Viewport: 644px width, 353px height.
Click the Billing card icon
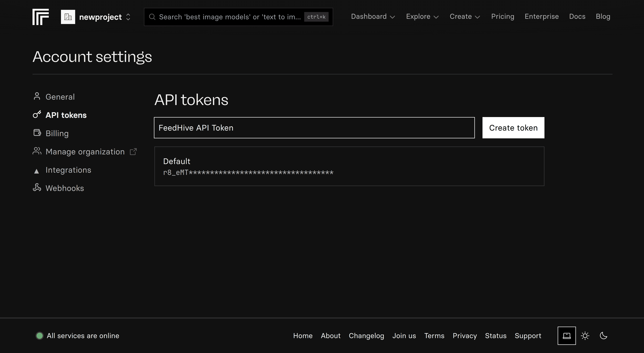pos(37,133)
